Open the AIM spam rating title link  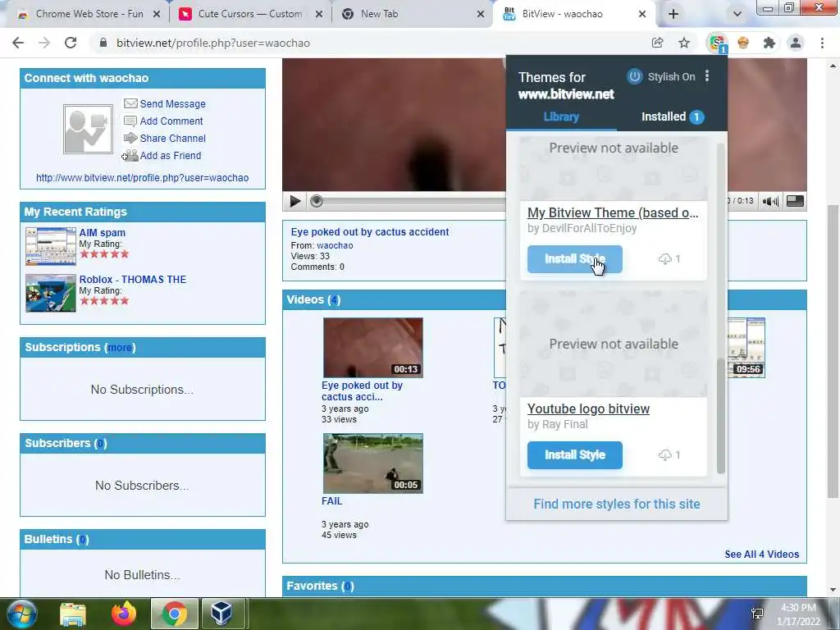(103, 232)
